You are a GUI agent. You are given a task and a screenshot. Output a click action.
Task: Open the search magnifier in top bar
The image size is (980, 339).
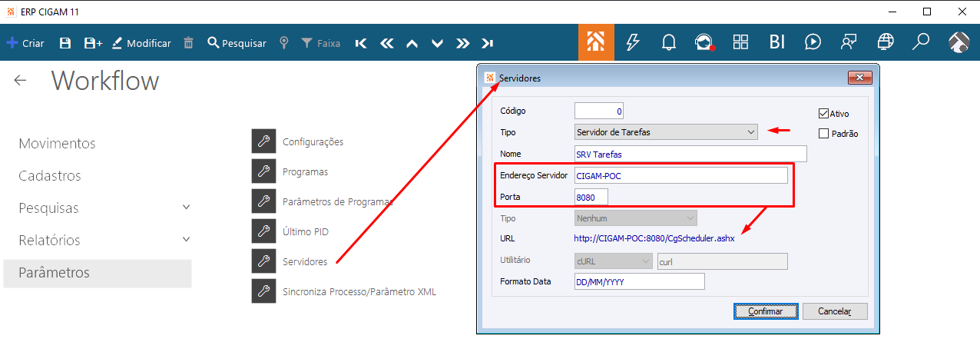(x=921, y=42)
